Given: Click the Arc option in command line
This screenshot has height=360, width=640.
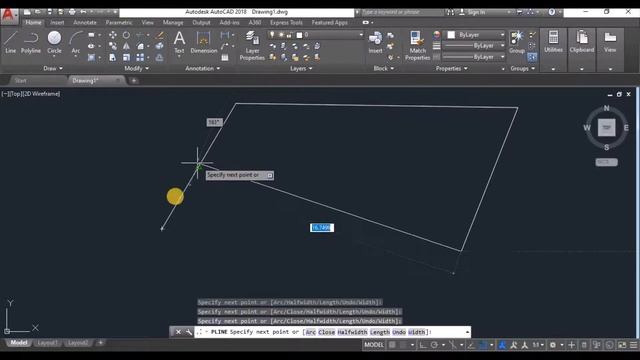Looking at the screenshot, I should click(311, 332).
